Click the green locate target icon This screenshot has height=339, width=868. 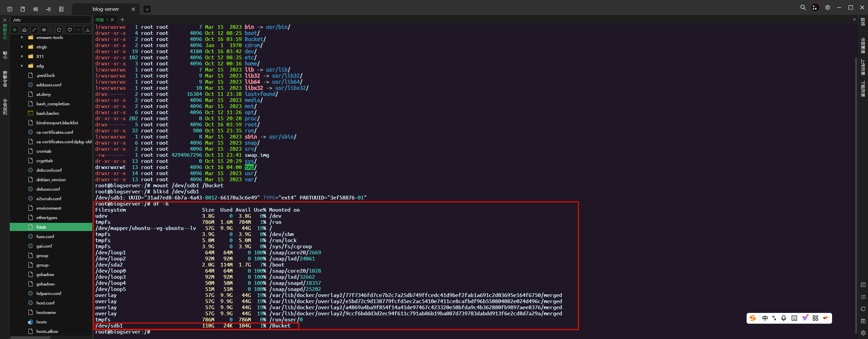[x=15, y=30]
